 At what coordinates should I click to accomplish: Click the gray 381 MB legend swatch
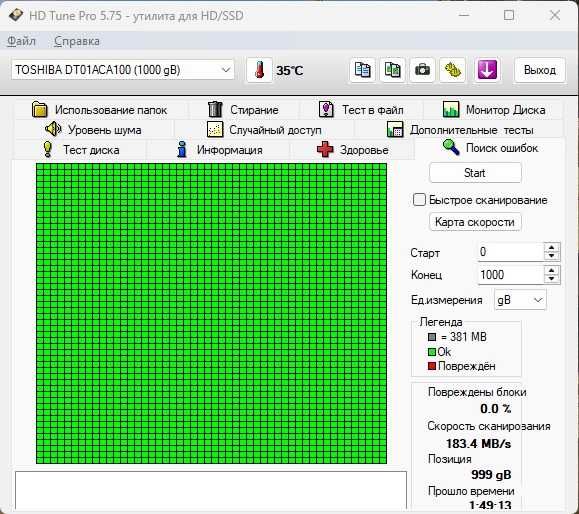point(432,337)
